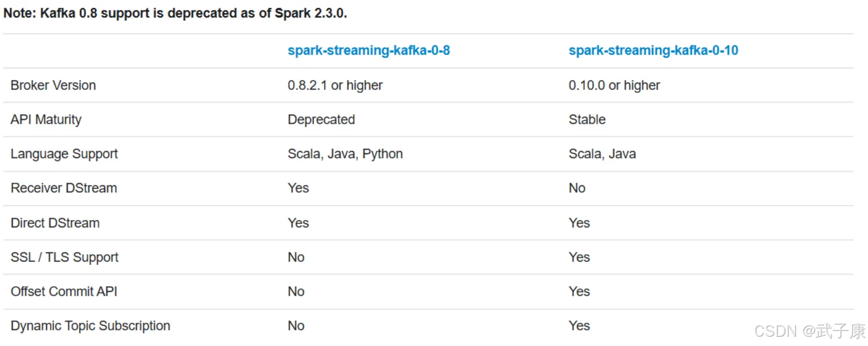The height and width of the screenshot is (346, 868).
Task: Click the Kafka 0.8 deprecation note
Action: [175, 13]
